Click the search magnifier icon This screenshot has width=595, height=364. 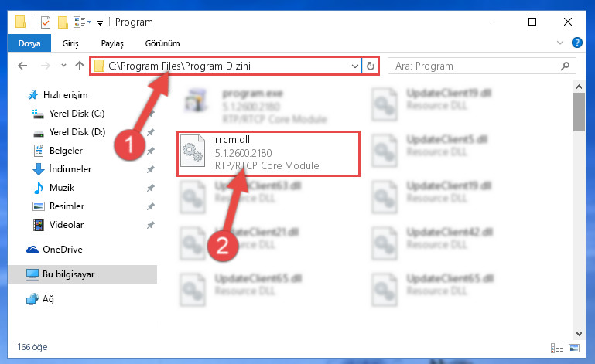pos(565,66)
